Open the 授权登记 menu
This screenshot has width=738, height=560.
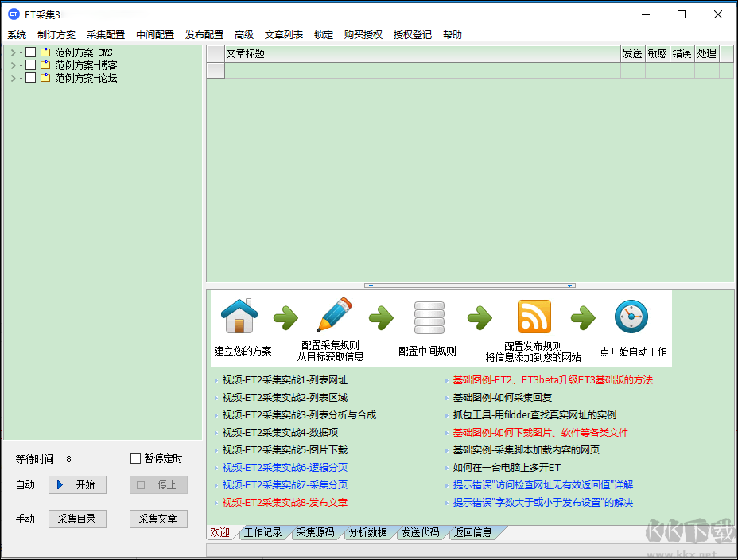(x=413, y=35)
